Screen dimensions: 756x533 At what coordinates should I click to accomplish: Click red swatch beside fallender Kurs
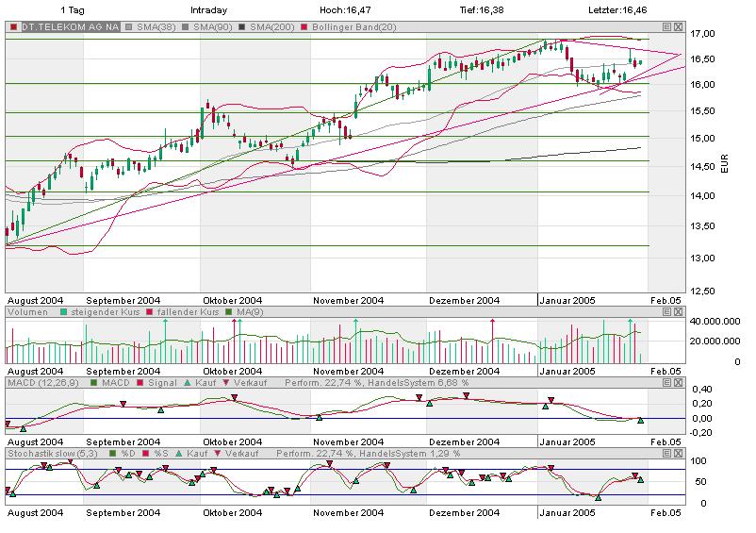(150, 312)
